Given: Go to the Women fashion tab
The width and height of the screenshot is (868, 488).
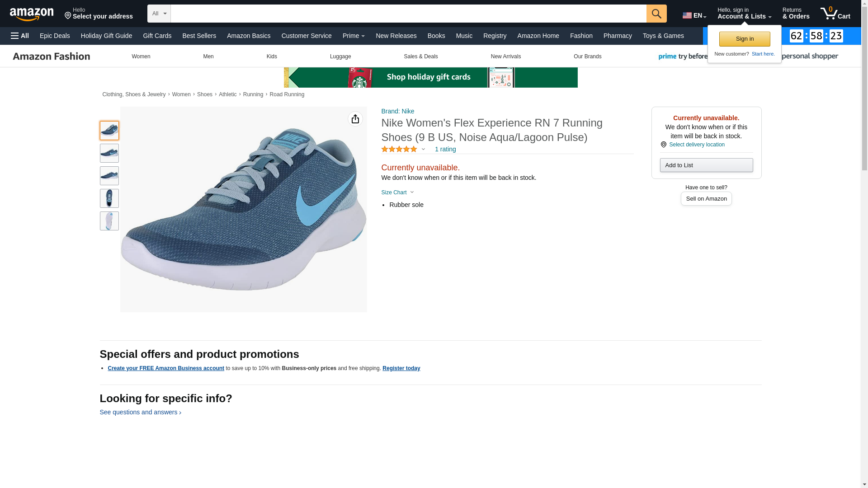Looking at the screenshot, I should (x=141, y=56).
